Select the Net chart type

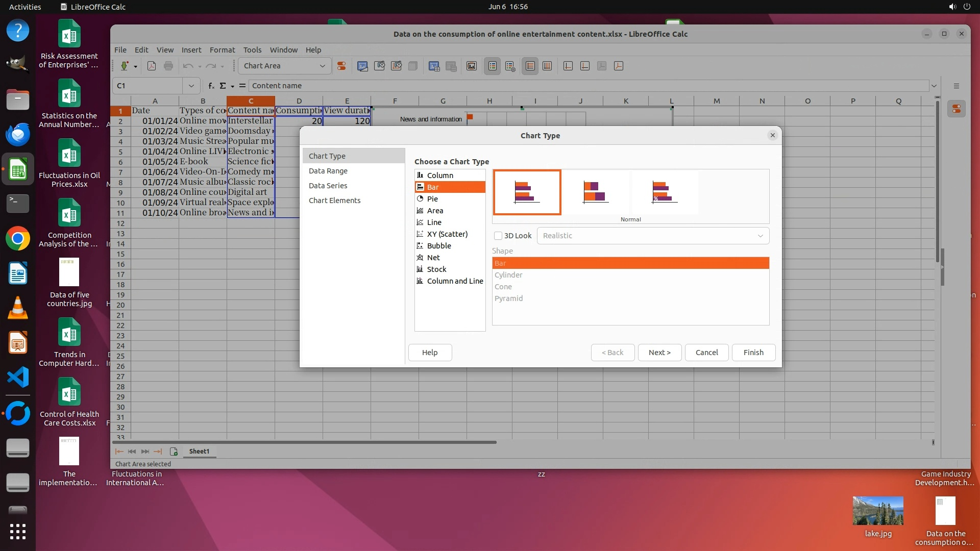(x=433, y=258)
